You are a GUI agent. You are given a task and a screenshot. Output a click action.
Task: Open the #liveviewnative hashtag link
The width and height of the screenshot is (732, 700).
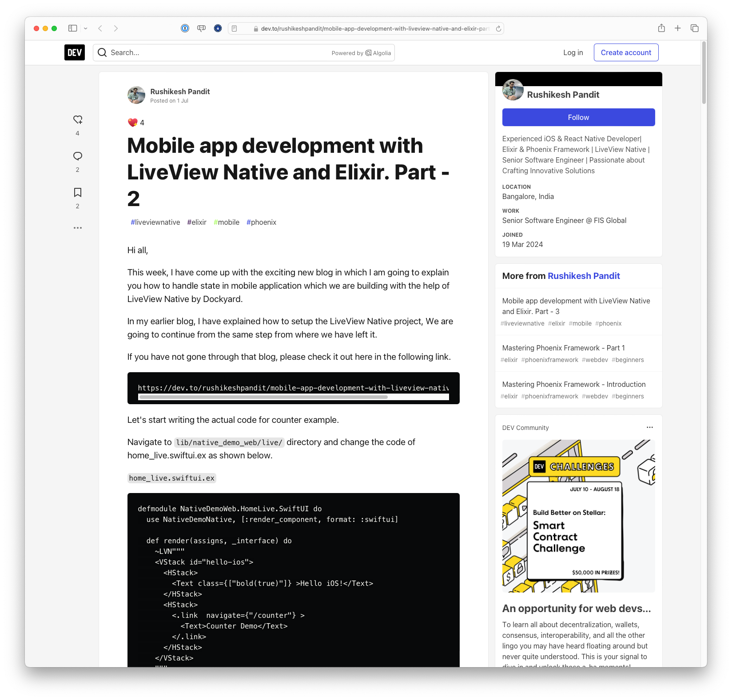155,222
